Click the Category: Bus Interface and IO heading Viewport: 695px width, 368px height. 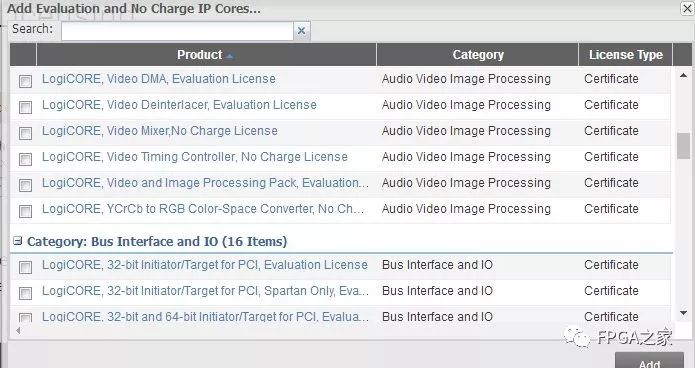(x=157, y=242)
